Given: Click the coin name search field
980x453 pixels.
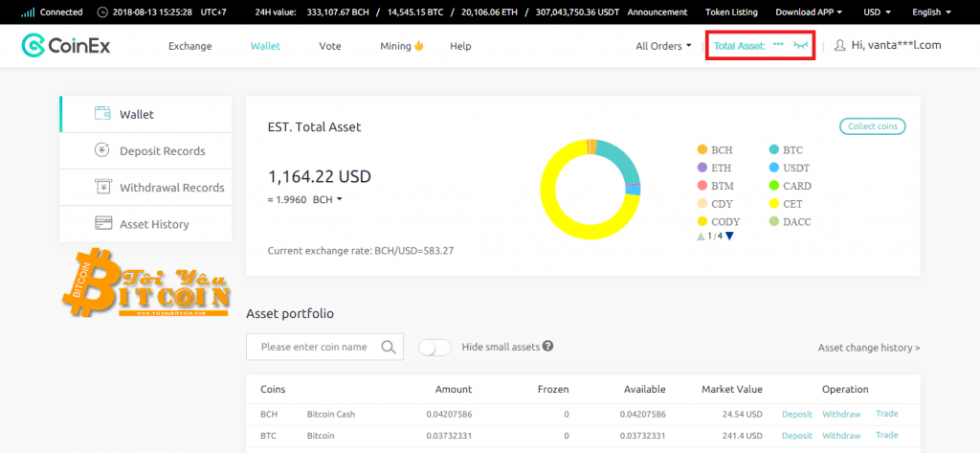Looking at the screenshot, I should click(x=314, y=347).
